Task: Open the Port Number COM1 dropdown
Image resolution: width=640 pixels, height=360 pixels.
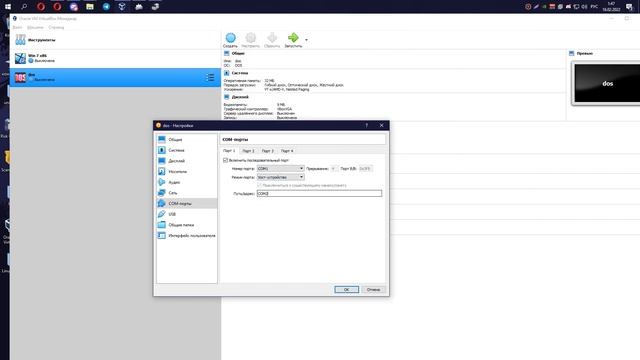Action: [280, 169]
